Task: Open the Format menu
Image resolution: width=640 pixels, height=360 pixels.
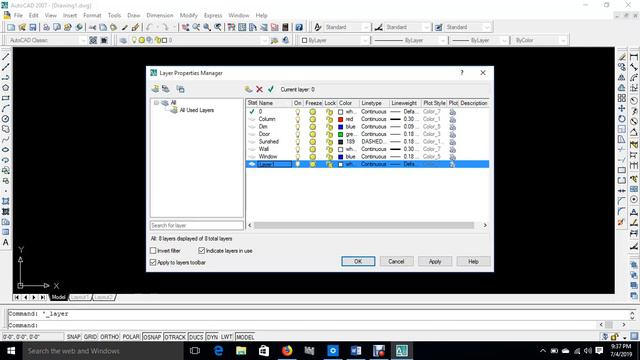Action: click(x=92, y=15)
